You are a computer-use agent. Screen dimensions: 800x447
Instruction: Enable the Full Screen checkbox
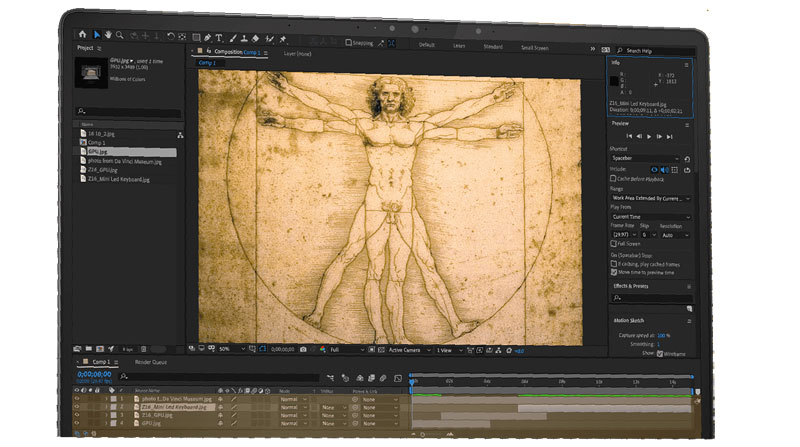(x=613, y=244)
